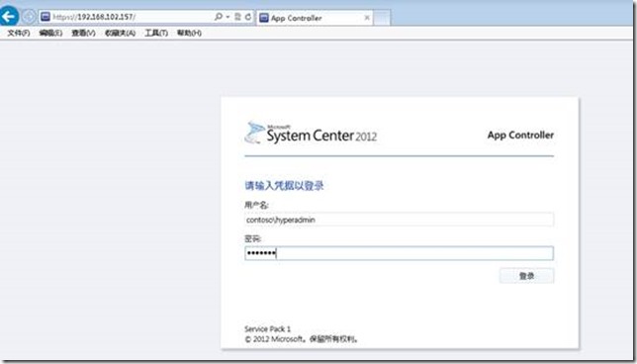Open the 查看(V) menu
Screen dimensions: 637x364
83,33
